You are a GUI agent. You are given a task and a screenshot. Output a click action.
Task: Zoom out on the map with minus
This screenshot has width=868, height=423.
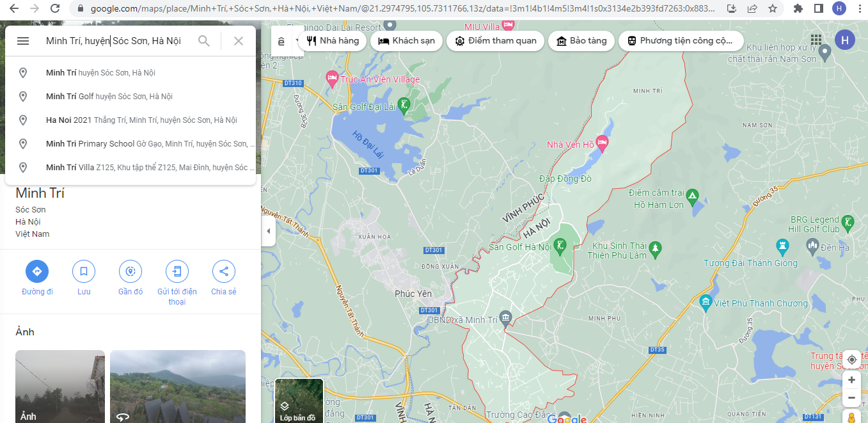[851, 398]
